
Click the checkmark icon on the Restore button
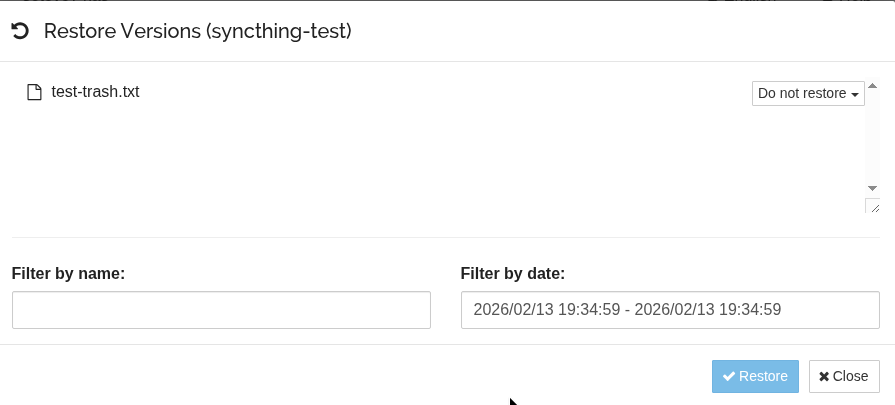(729, 376)
